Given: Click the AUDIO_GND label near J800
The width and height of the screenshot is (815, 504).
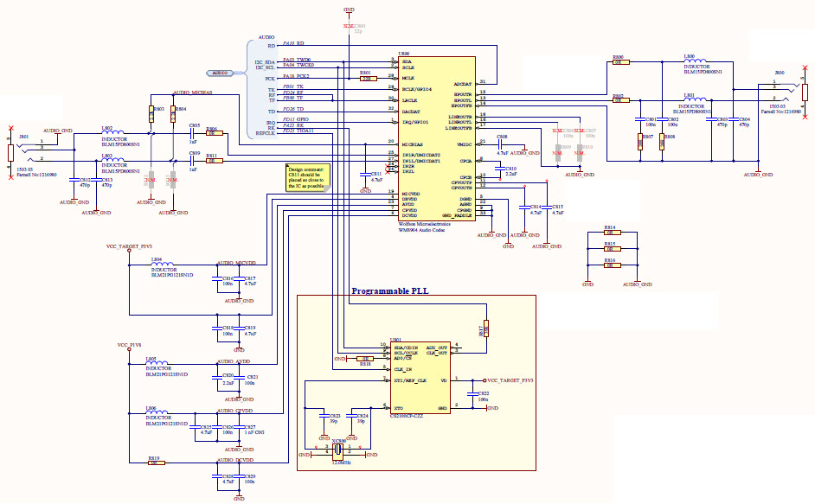Looking at the screenshot, I should (759, 174).
